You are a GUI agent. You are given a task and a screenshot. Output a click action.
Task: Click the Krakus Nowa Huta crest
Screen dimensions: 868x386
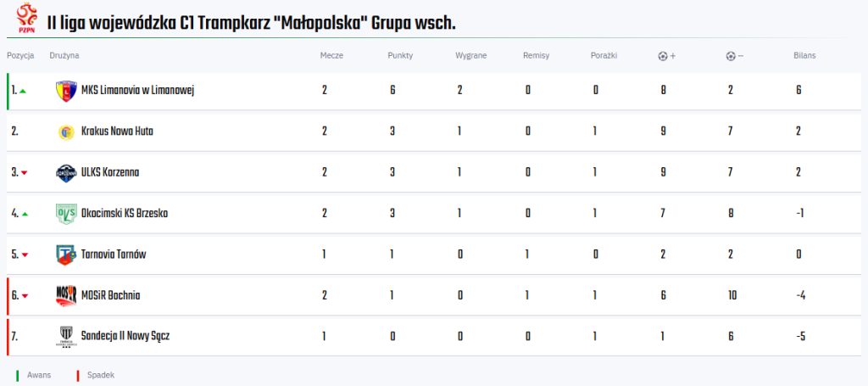tap(66, 132)
